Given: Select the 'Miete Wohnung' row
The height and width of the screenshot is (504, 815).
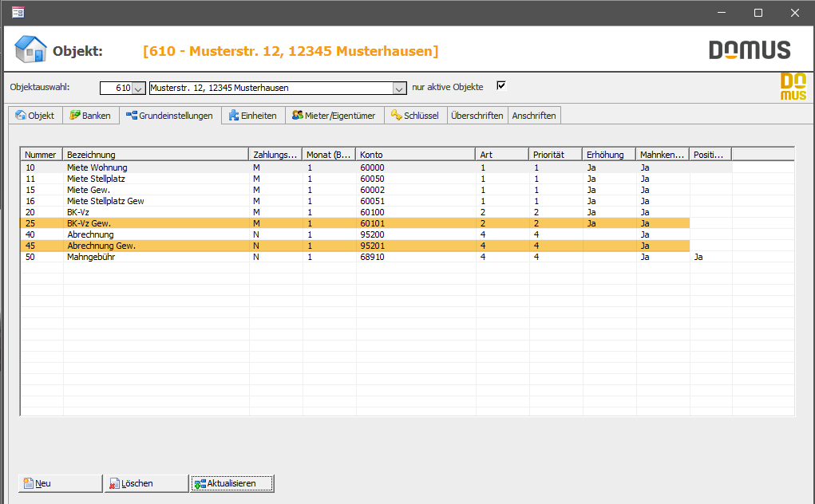Looking at the screenshot, I should point(376,167).
